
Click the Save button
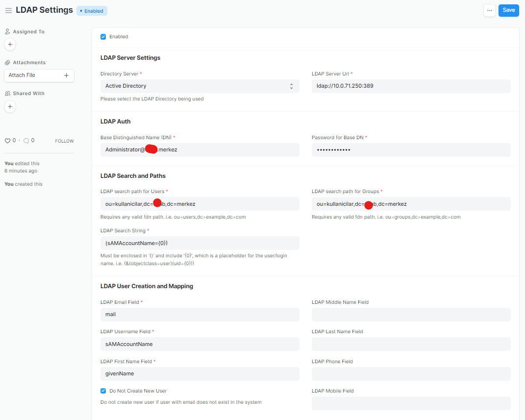pyautogui.click(x=508, y=10)
